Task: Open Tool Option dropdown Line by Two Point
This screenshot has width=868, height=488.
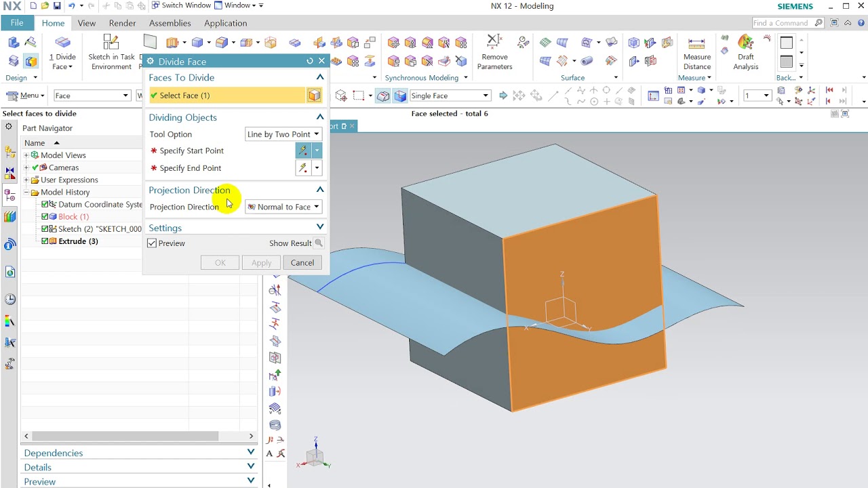Action: (283, 134)
